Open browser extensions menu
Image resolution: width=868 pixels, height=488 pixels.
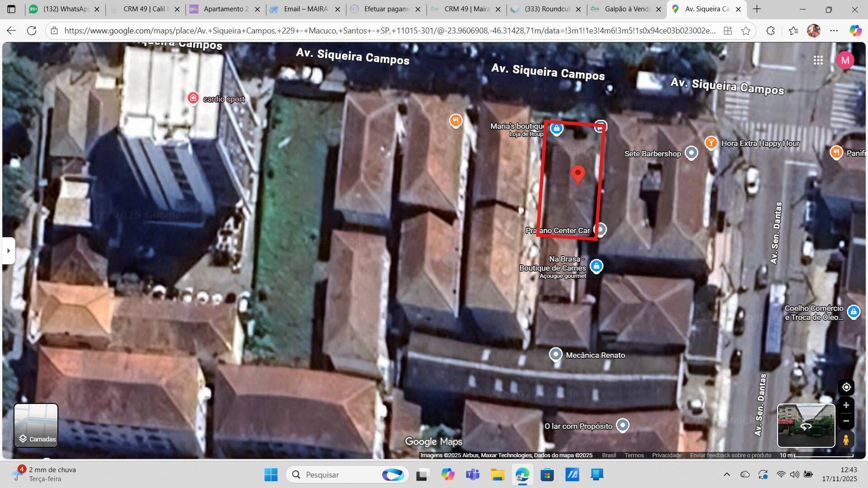771,31
